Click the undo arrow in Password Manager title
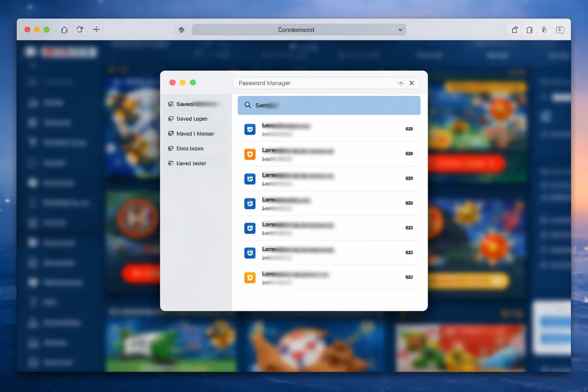 pyautogui.click(x=400, y=83)
